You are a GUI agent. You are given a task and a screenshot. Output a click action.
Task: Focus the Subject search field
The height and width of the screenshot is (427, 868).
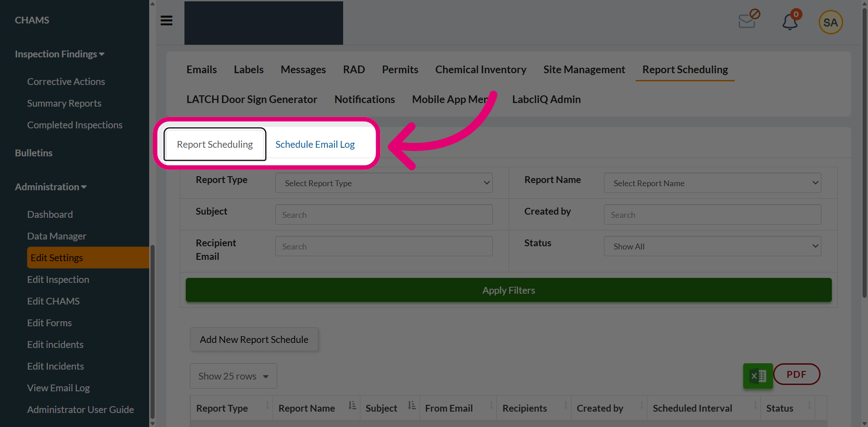coord(384,215)
